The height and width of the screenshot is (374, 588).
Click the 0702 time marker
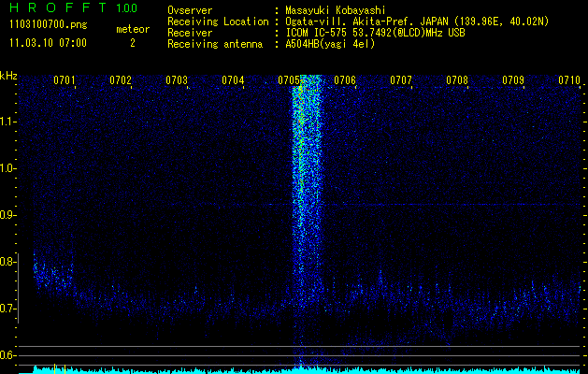[x=121, y=80]
